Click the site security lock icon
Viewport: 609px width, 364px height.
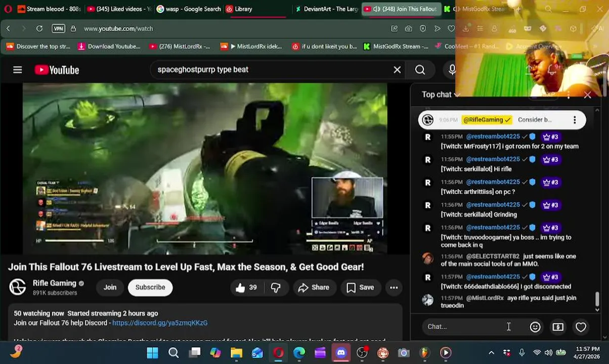(73, 29)
